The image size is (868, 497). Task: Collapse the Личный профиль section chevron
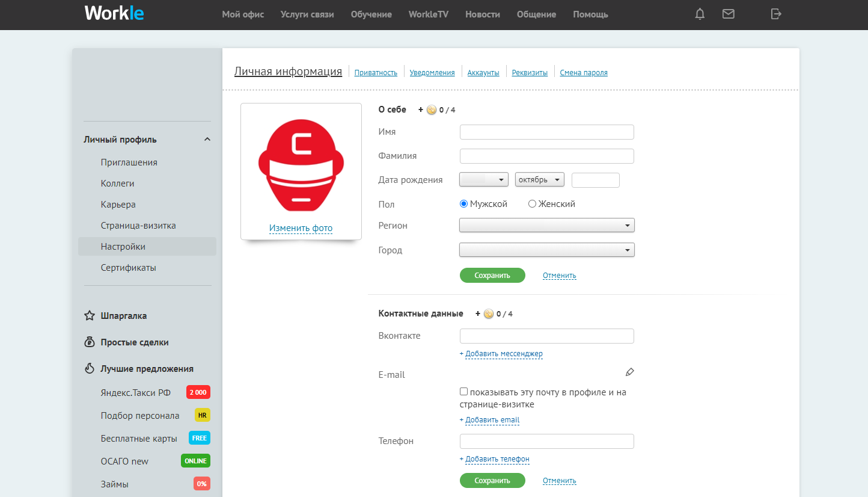pos(207,140)
